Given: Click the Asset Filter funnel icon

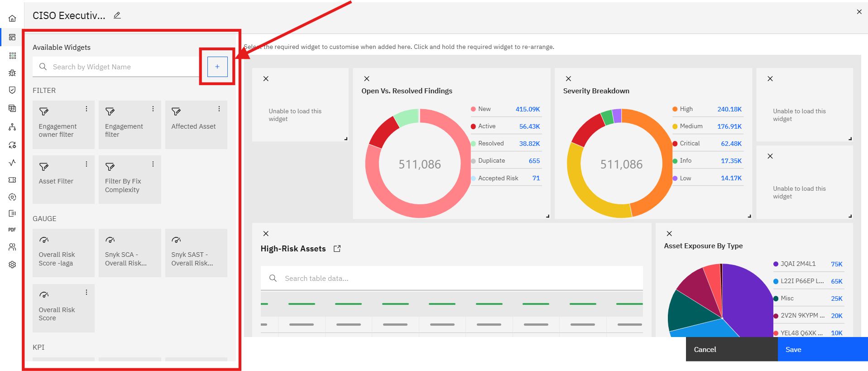Looking at the screenshot, I should (x=43, y=167).
